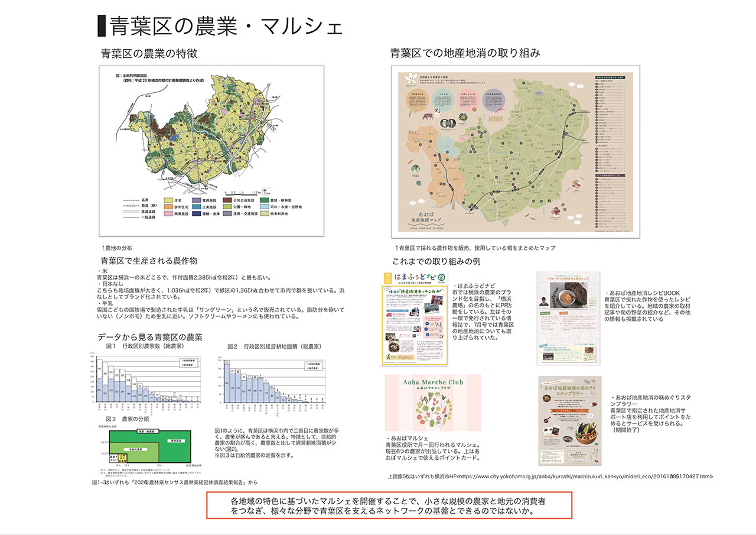
Task: Click the 運輸・倉庫 navy legend swatch
Action: coord(197,213)
